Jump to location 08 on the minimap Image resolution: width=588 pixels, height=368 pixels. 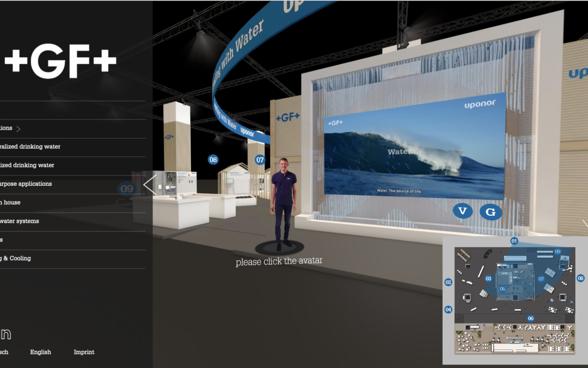point(580,278)
